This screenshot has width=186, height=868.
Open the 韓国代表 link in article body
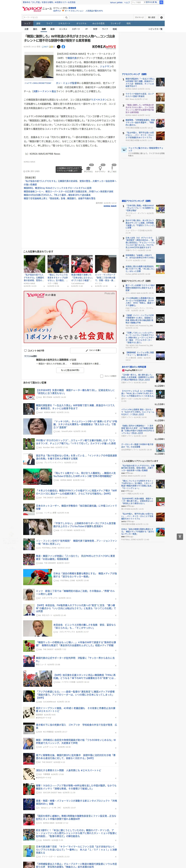[72, 58]
